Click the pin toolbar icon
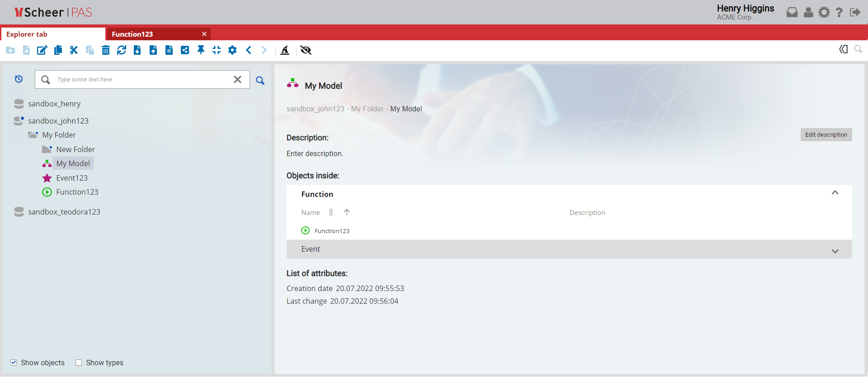The height and width of the screenshot is (377, 868). 201,50
